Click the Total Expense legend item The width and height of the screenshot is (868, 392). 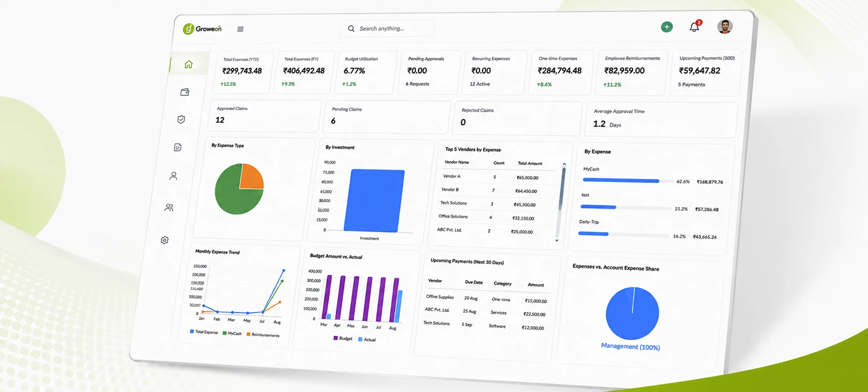(x=204, y=332)
